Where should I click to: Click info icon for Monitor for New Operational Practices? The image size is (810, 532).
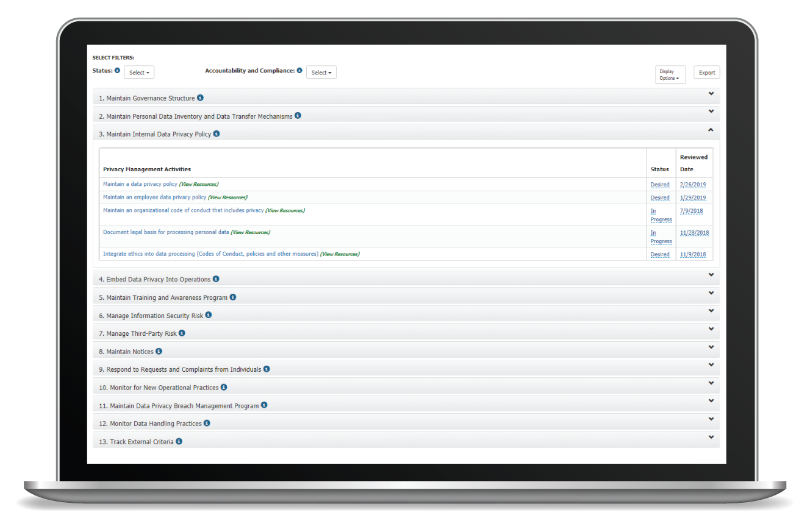click(224, 387)
